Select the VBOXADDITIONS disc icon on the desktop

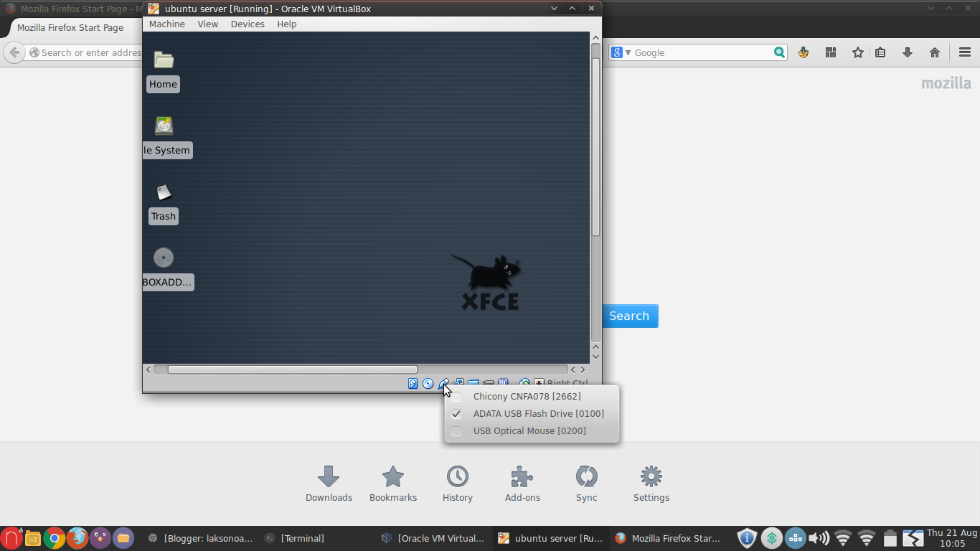pyautogui.click(x=167, y=268)
